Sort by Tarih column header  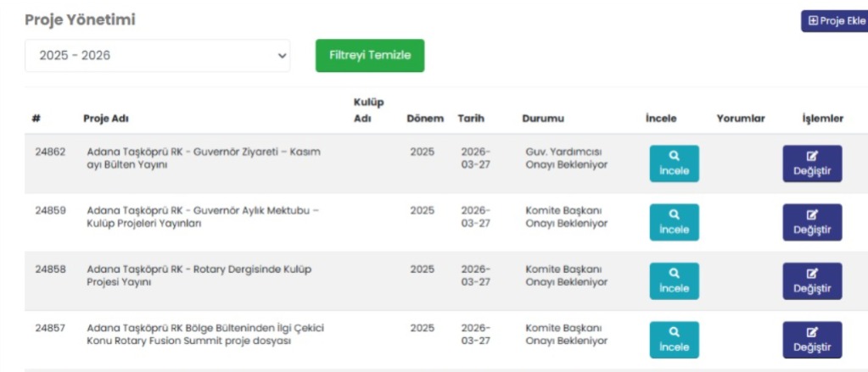471,119
